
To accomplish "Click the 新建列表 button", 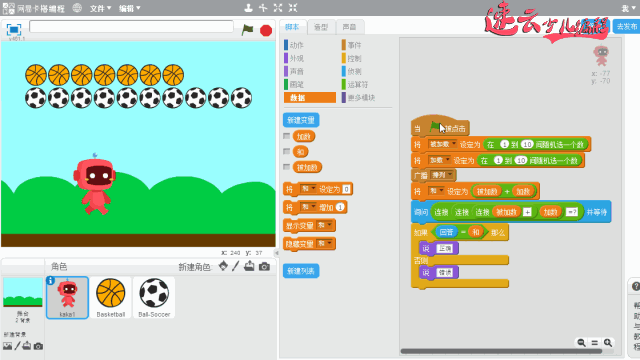I will [x=301, y=271].
